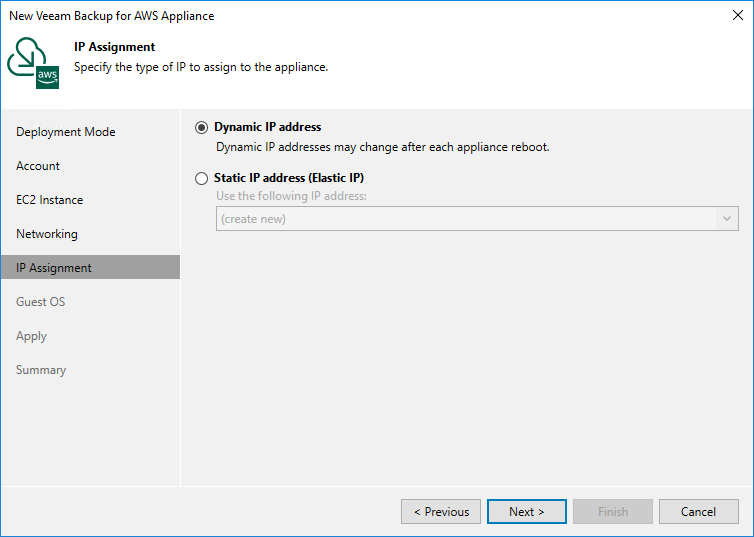The height and width of the screenshot is (537, 754).
Task: Select the Dynamic IP address radio button
Action: point(203,128)
